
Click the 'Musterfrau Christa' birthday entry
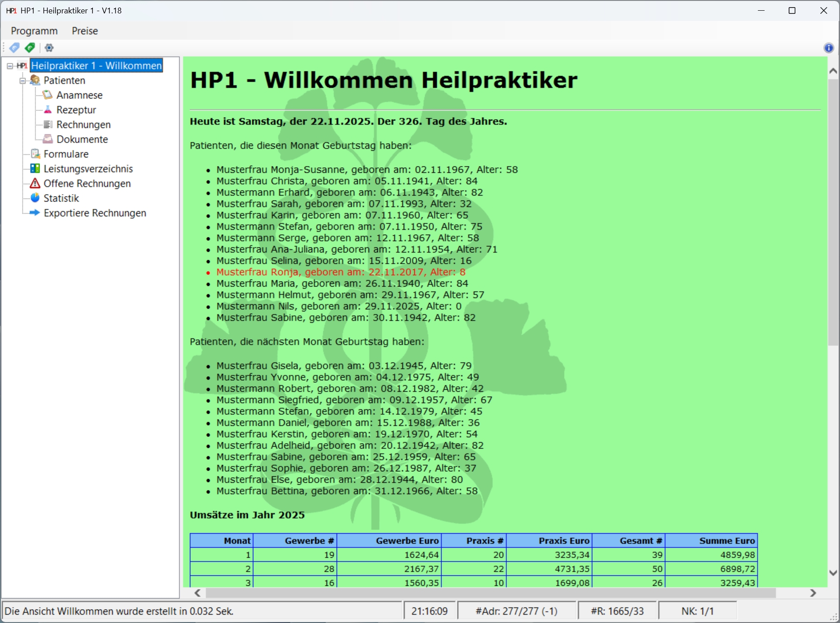coord(347,181)
